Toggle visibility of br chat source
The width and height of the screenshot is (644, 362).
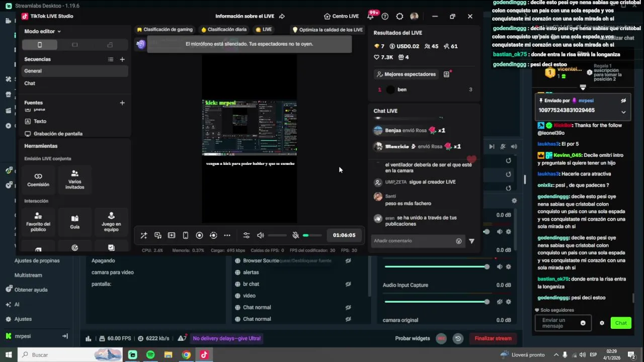tap(348, 284)
